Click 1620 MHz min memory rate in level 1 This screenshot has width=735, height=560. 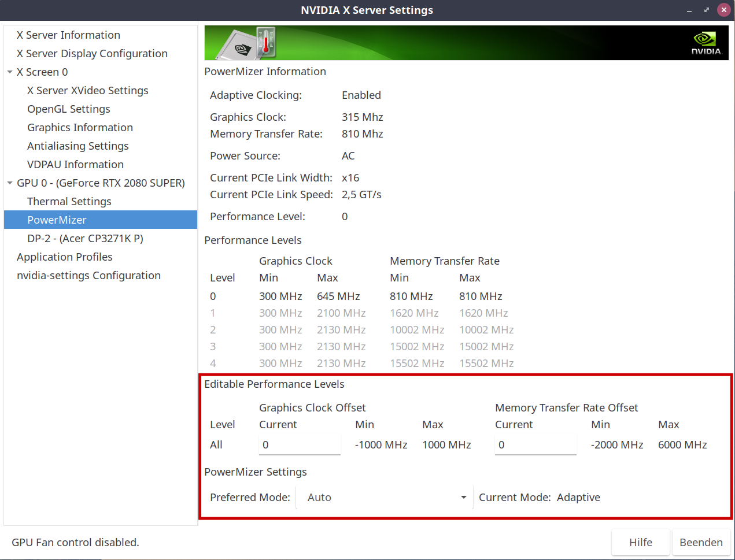(414, 313)
